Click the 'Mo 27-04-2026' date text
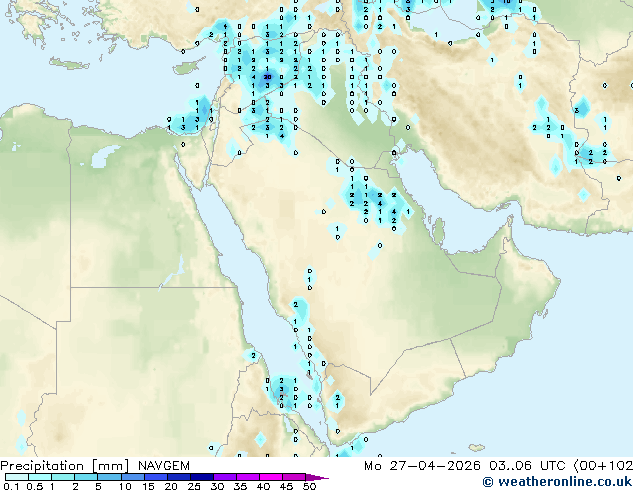Viewport: 634px width, 490px height. coord(422,466)
